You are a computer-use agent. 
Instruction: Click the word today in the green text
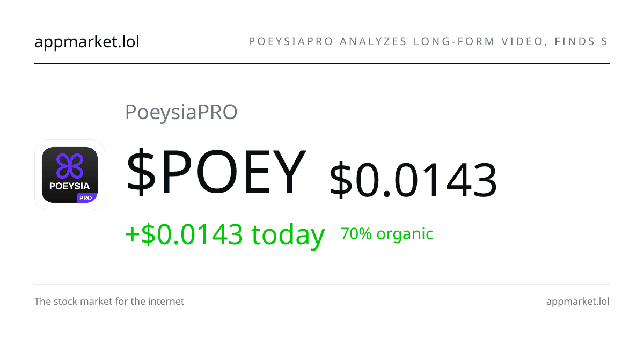(288, 234)
